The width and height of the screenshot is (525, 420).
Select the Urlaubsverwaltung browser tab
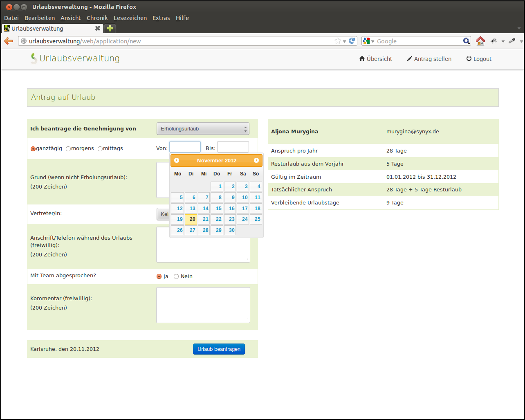click(x=52, y=28)
